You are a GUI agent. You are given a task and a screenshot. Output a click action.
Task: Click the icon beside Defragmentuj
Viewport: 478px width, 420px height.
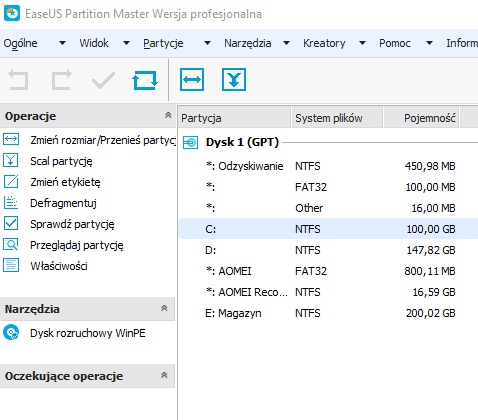pyautogui.click(x=11, y=202)
